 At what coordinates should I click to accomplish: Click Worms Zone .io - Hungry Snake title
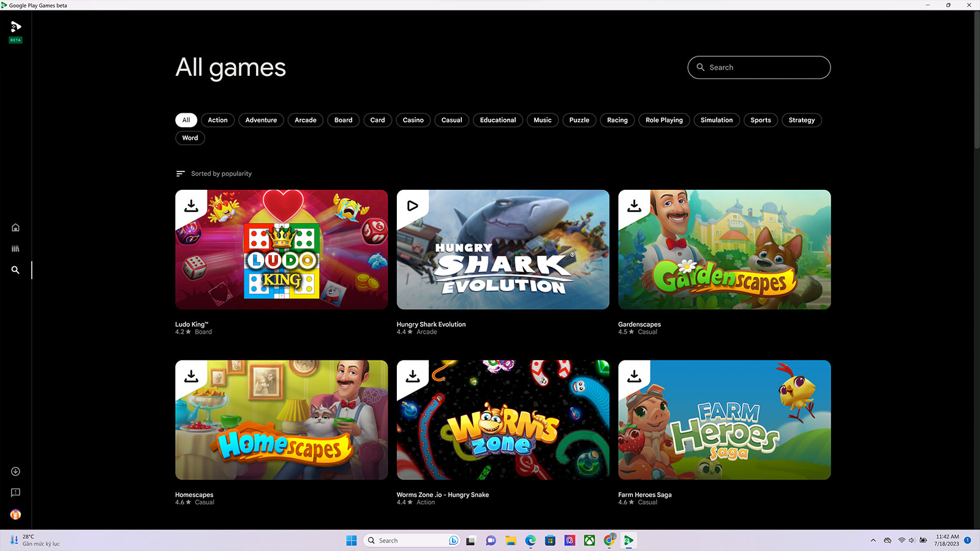pos(443,495)
